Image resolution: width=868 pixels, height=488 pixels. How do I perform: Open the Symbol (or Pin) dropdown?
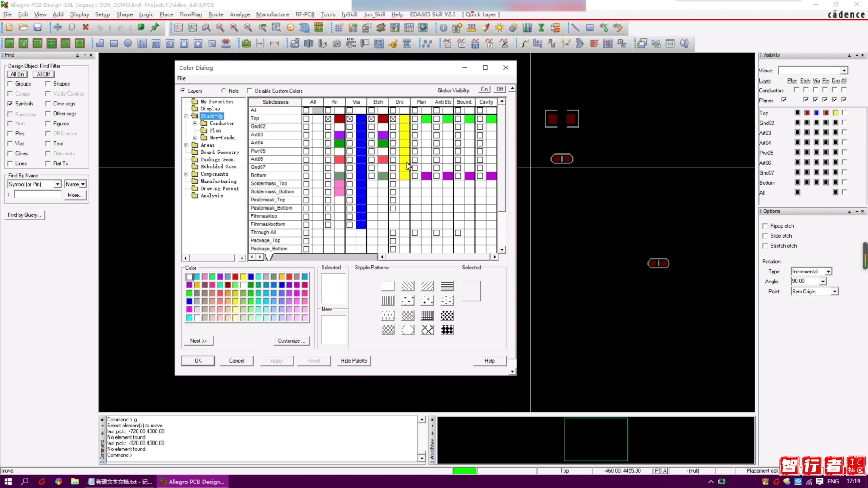(x=57, y=184)
